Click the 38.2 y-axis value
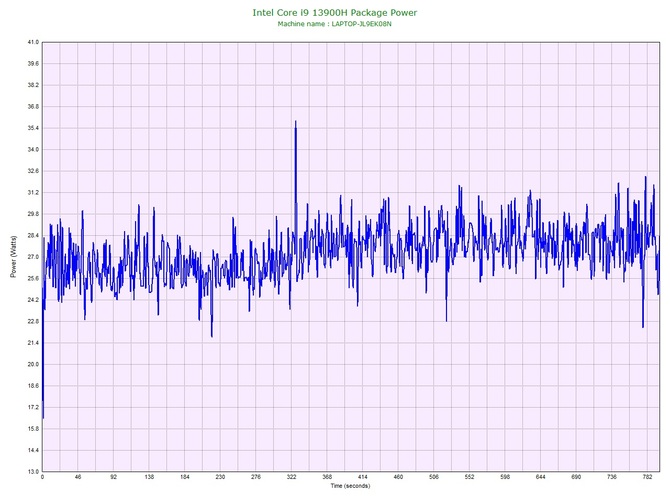Image resolution: width=670 pixels, height=503 pixels. [33, 85]
